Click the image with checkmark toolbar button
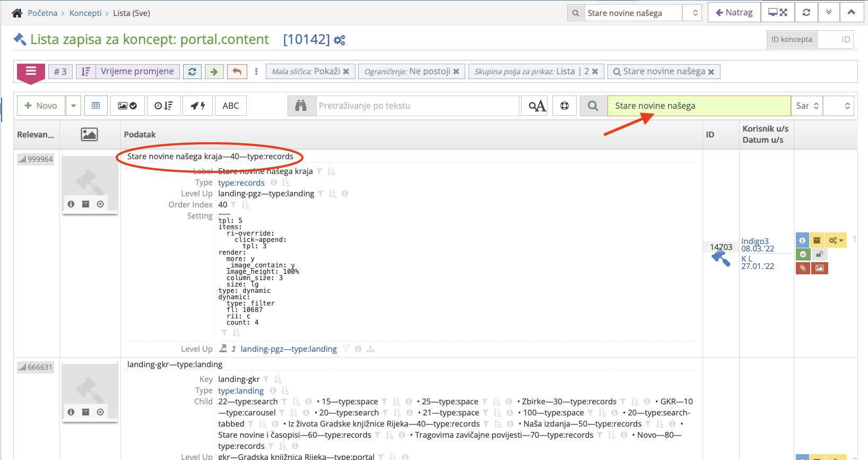The image size is (868, 460). (127, 106)
